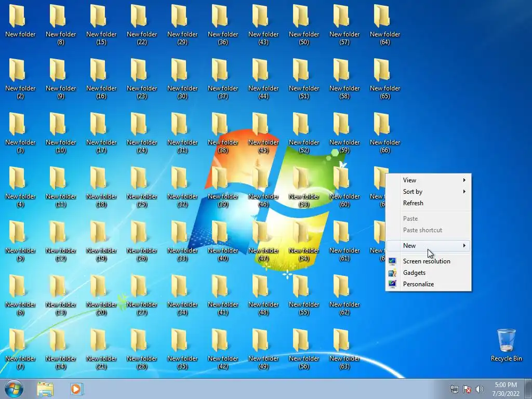Select New folder (6) icon
Viewport: 532px width, 399px height.
coord(17,286)
